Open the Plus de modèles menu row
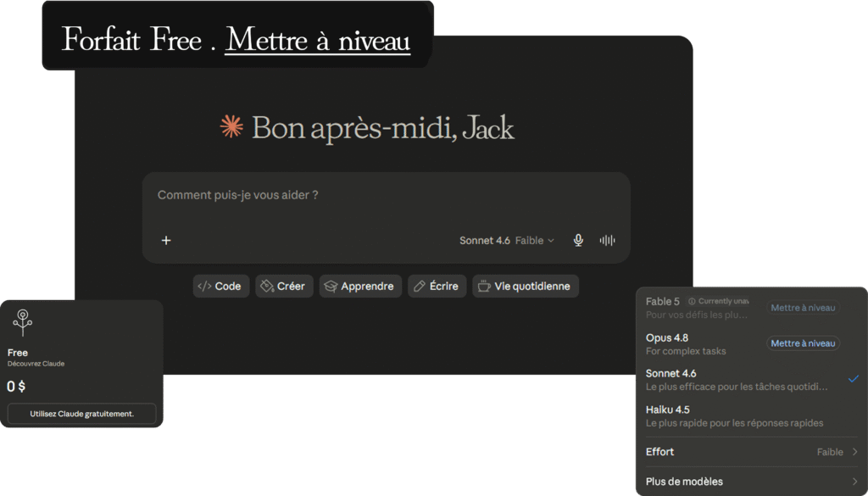Image resolution: width=868 pixels, height=496 pixels. pos(751,482)
